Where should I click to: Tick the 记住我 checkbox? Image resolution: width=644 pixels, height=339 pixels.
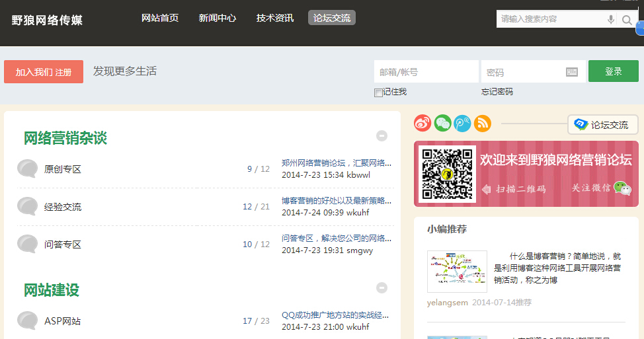[378, 93]
